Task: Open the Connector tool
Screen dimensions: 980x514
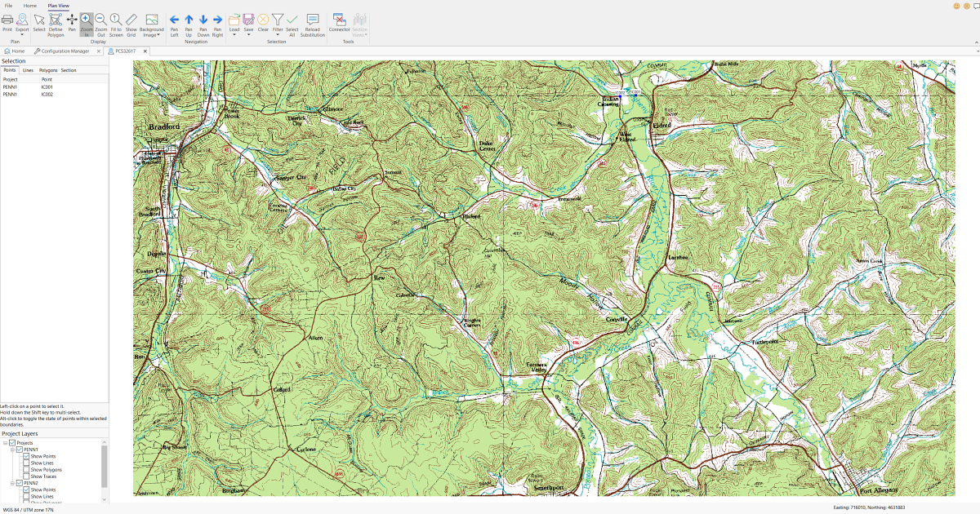Action: tap(339, 23)
